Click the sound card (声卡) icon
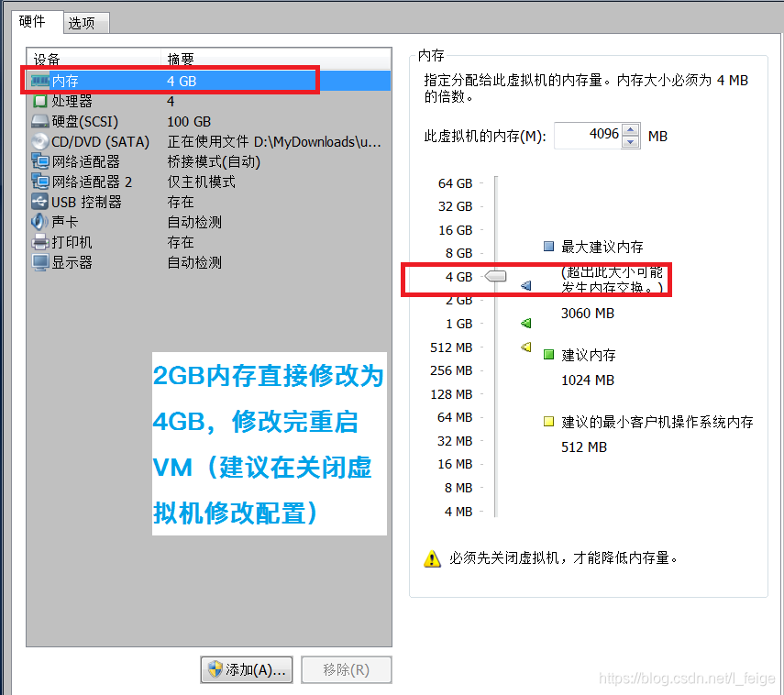 (40, 222)
